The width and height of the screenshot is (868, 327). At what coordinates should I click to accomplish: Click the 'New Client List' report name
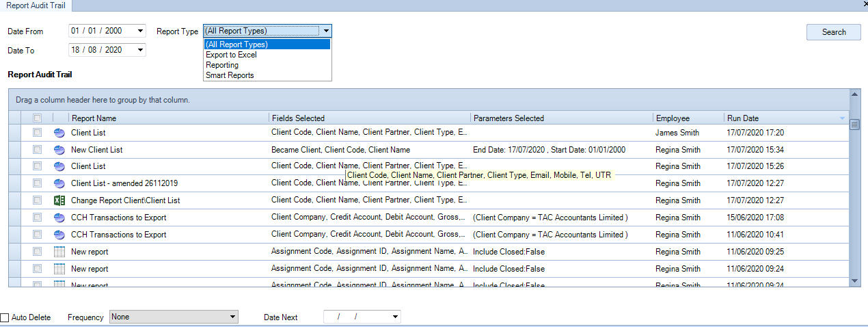[97, 150]
